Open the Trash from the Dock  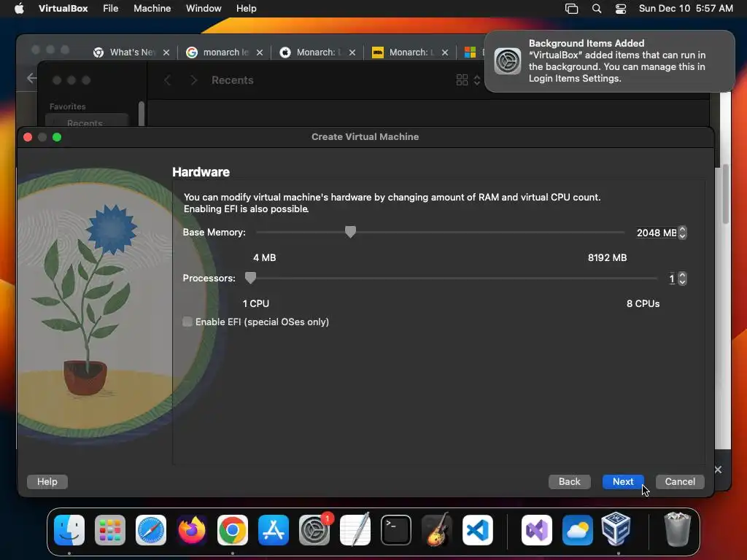[677, 529]
